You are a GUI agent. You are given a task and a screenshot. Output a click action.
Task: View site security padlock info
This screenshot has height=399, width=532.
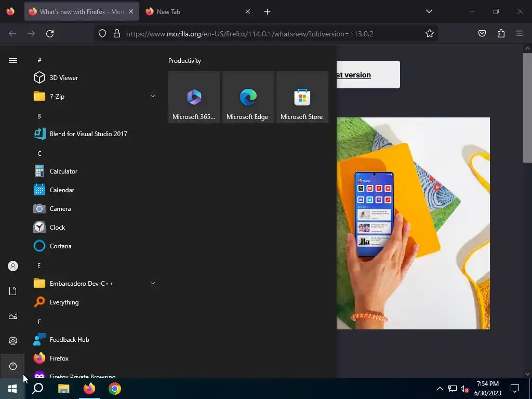coord(117,34)
